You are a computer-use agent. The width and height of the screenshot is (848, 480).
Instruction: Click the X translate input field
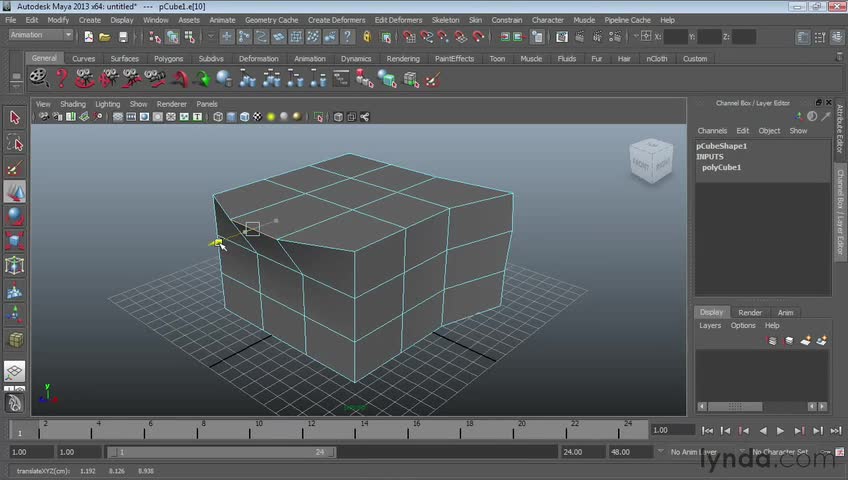point(675,37)
